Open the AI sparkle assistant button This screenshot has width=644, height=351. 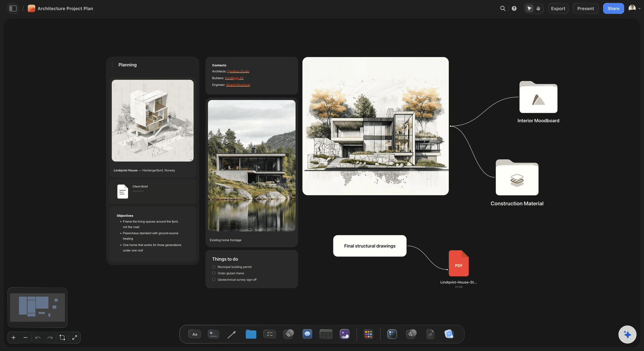coord(627,334)
